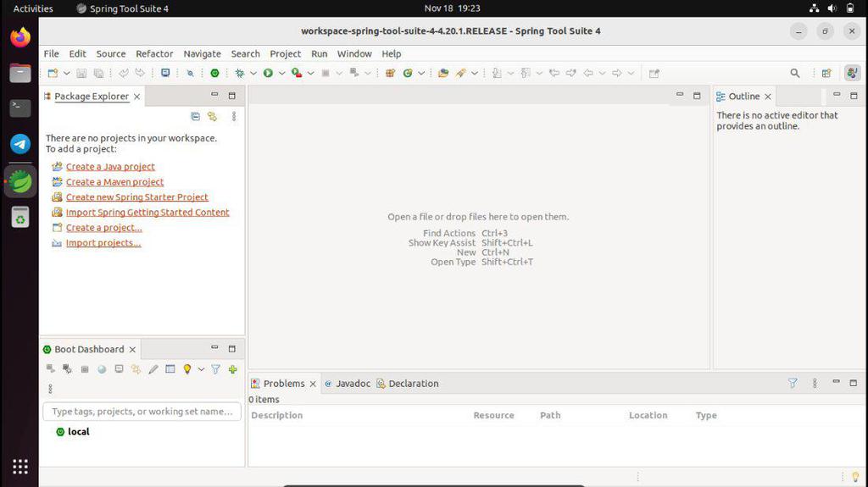
Task: Toggle Link with Editor in Package Explorer
Action: (x=212, y=116)
